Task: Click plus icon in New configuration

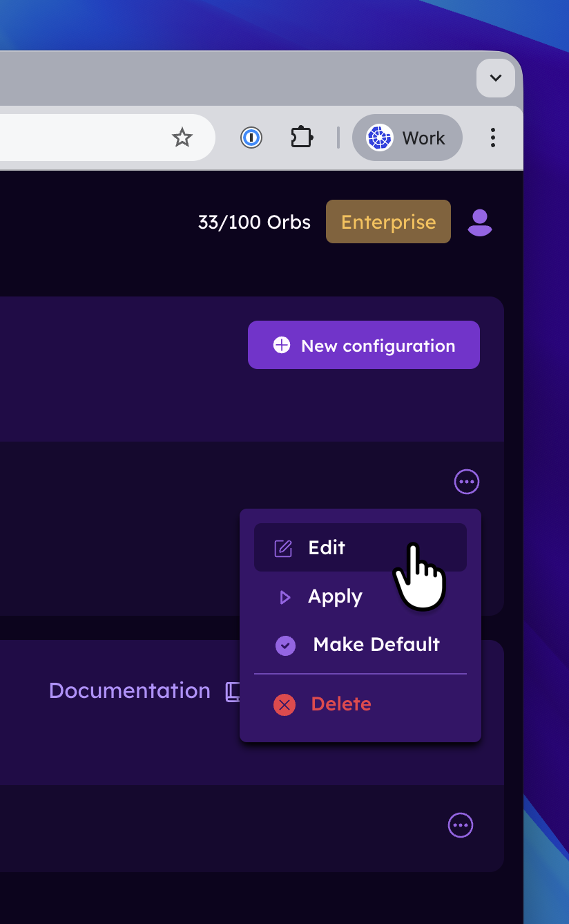Action: point(282,345)
